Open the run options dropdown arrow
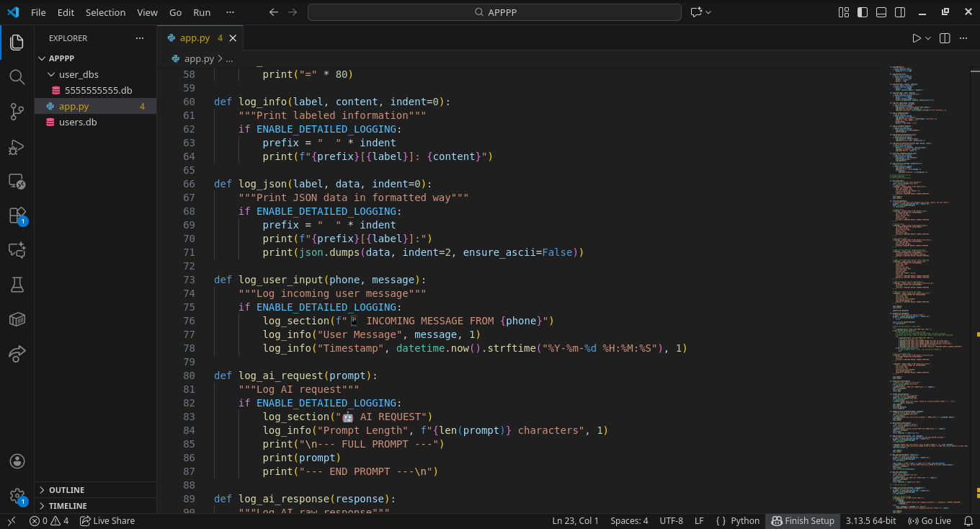The height and width of the screenshot is (529, 980). 928,38
